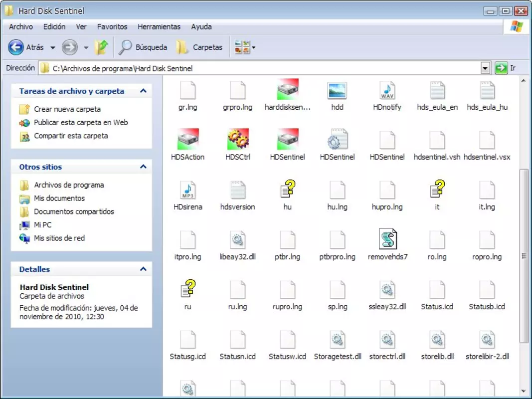Select the ssleay32.dll file
The height and width of the screenshot is (399, 532).
point(387,289)
